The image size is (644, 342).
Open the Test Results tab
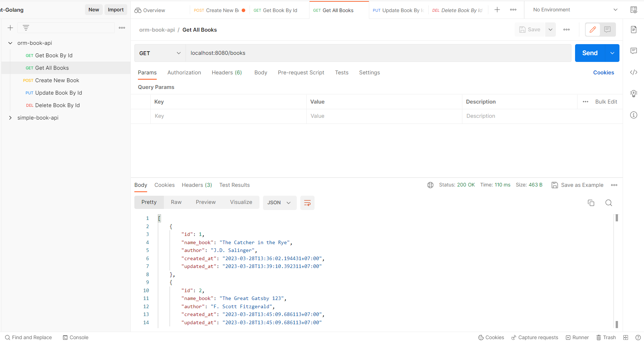tap(235, 185)
